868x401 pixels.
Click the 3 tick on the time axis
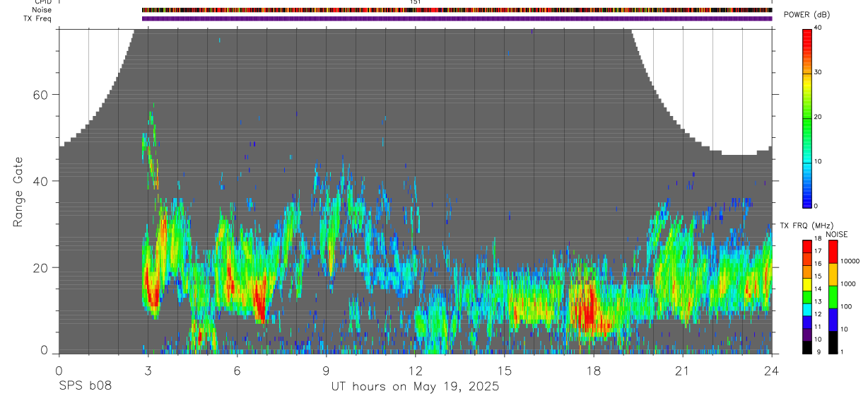[148, 371]
